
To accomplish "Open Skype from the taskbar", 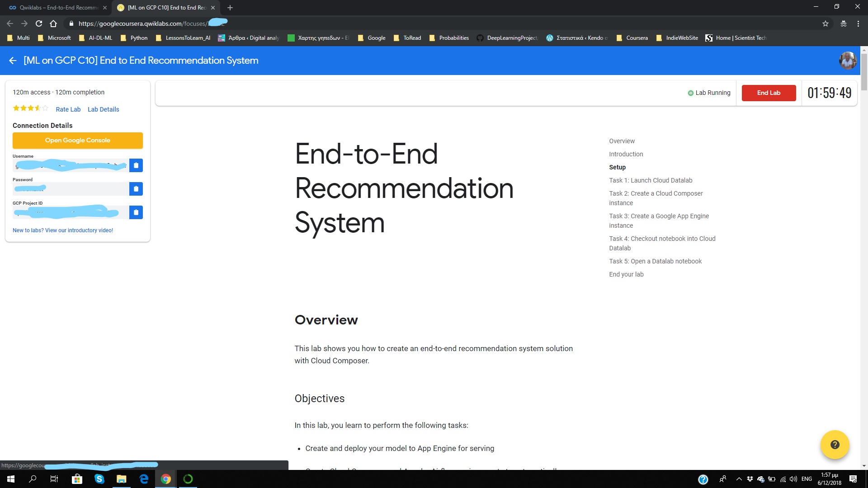I will (x=99, y=479).
